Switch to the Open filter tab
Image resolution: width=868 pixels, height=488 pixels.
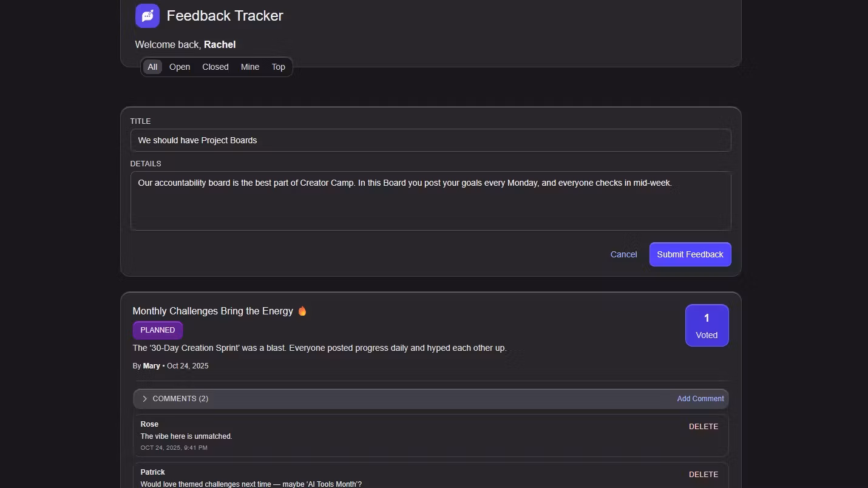pyautogui.click(x=180, y=67)
